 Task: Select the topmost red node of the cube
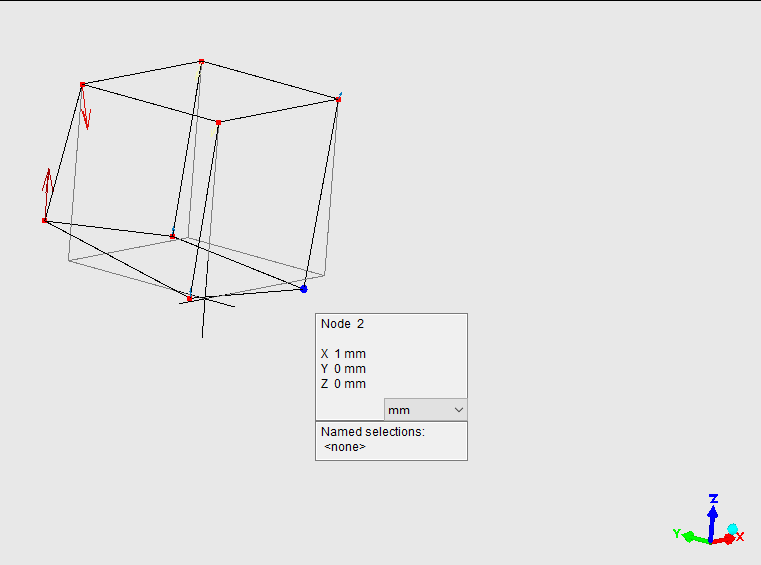[x=201, y=62]
